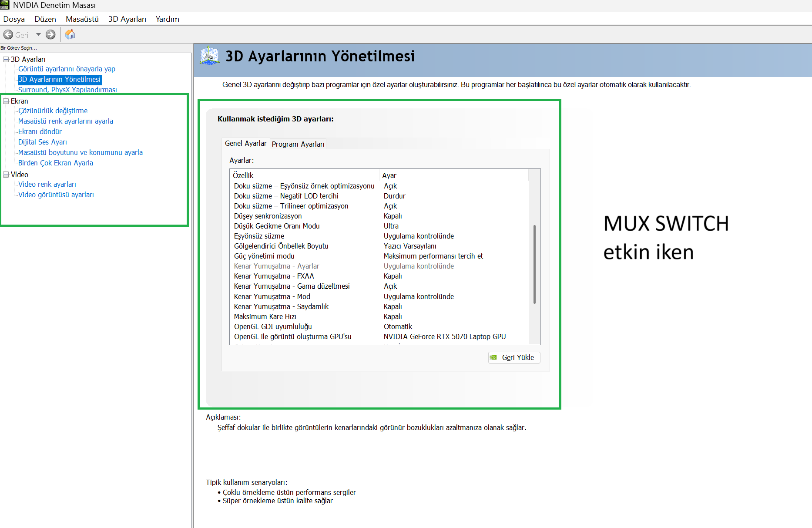This screenshot has height=528, width=812.
Task: Open Çözünürlük değiştirme
Action: click(53, 111)
